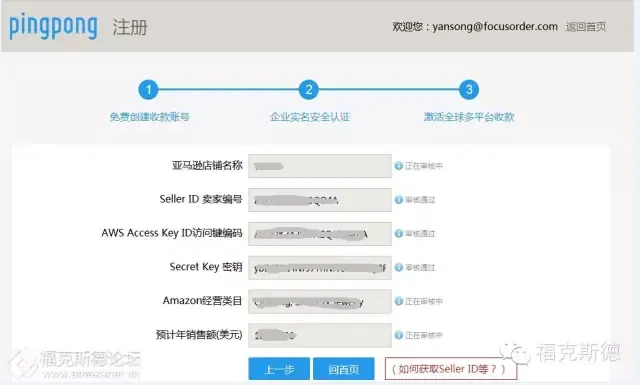Image resolution: width=640 pixels, height=385 pixels.
Task: Click 审核通过 status next to Seller ID
Action: pos(420,200)
